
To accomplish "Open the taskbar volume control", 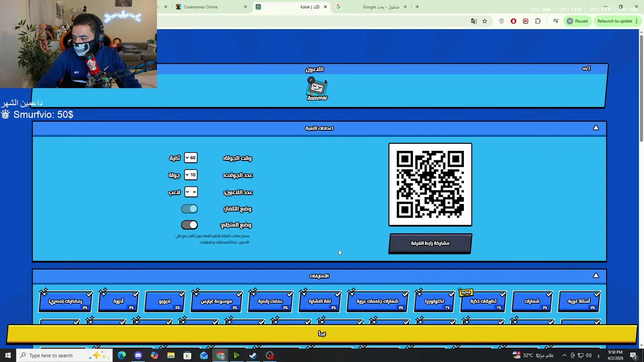I will click(589, 355).
